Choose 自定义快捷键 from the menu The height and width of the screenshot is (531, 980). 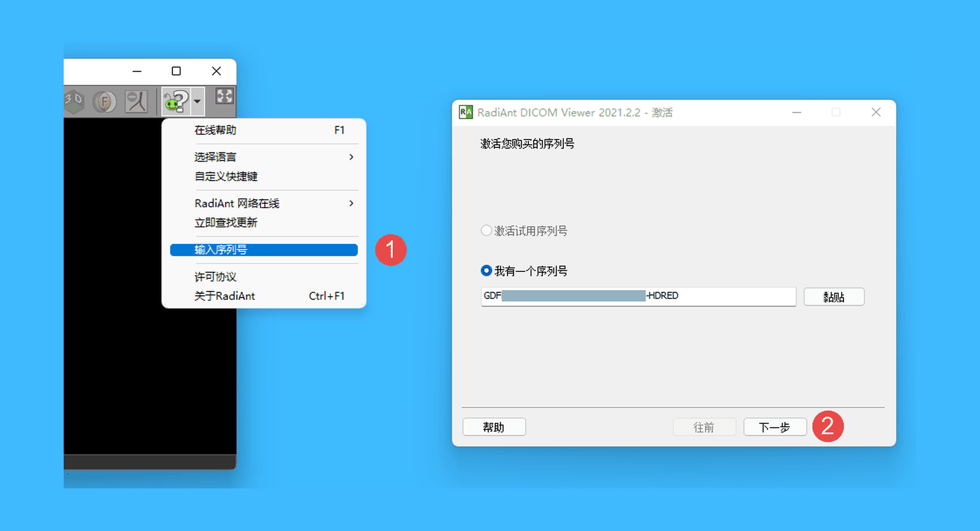coord(264,176)
